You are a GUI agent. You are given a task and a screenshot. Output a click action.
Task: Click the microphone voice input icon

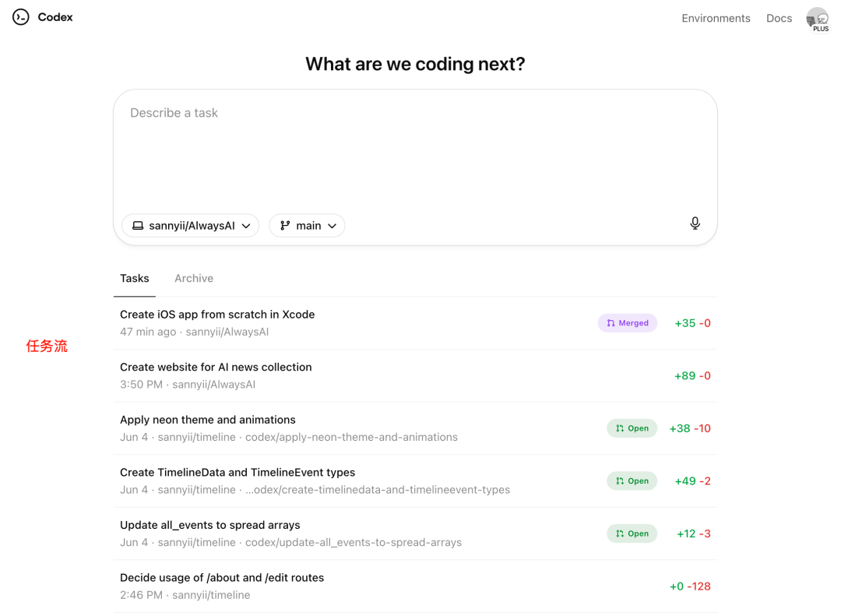695,224
